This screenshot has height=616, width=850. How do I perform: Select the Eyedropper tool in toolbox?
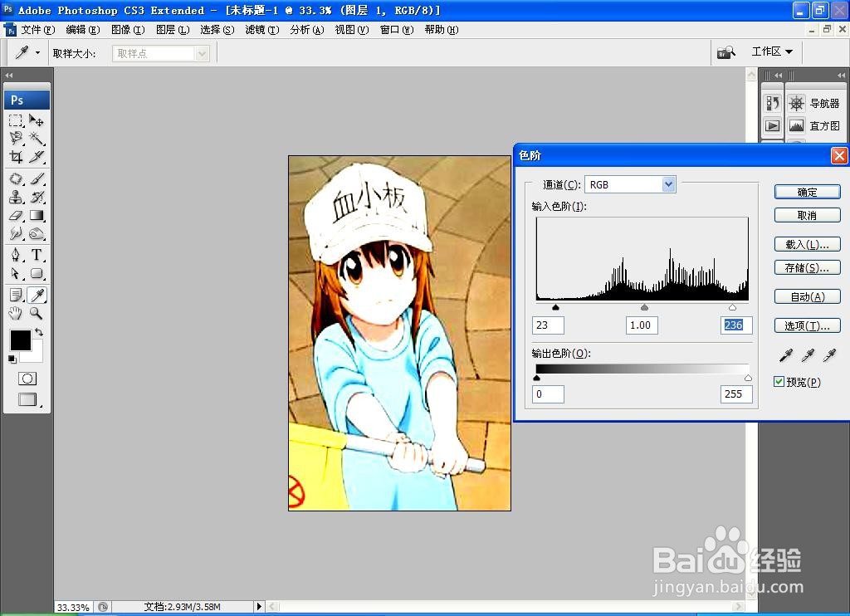tap(37, 295)
